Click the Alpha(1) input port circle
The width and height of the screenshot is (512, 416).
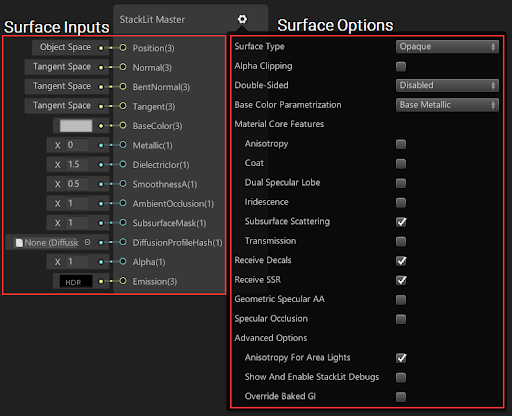click(x=123, y=262)
